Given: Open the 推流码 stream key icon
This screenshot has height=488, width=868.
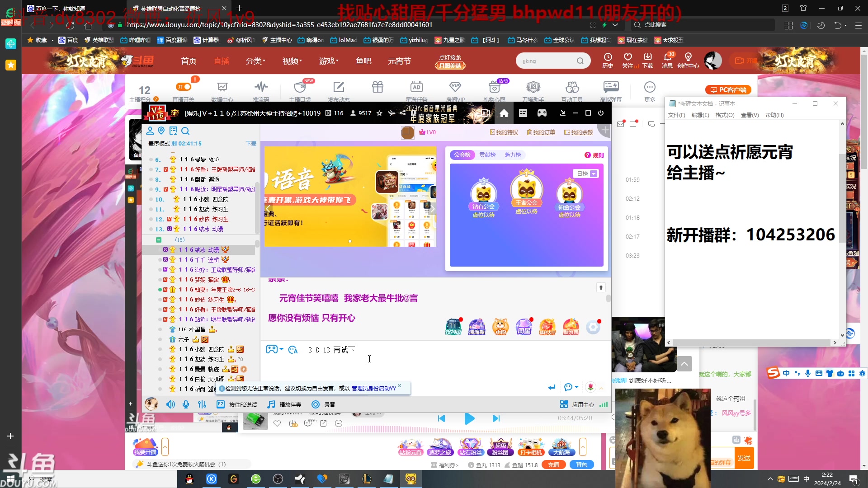Looking at the screenshot, I should (261, 87).
